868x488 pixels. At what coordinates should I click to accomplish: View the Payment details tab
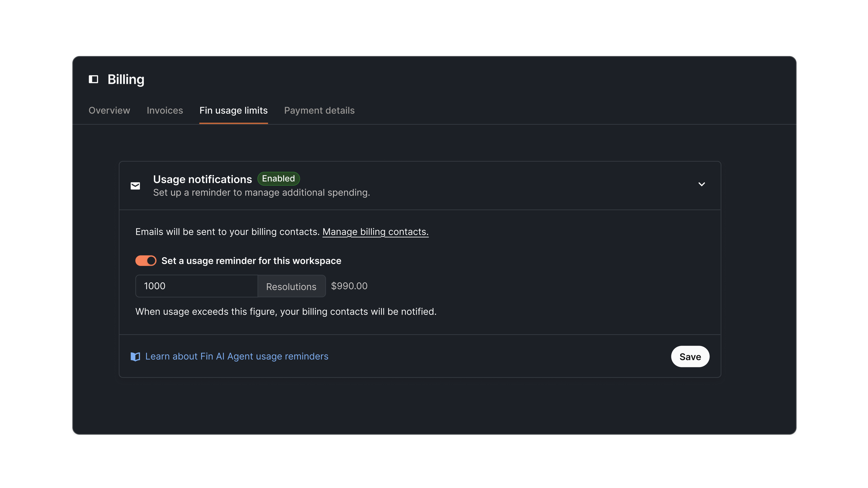319,110
